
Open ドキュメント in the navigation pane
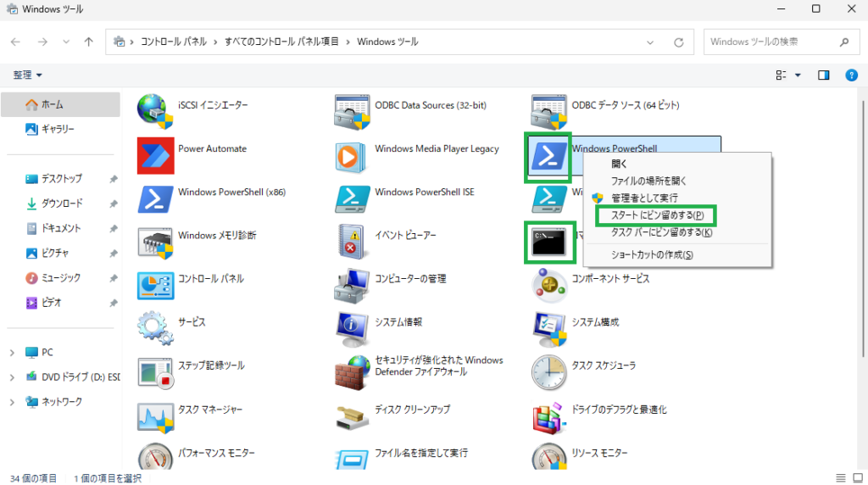(60, 228)
